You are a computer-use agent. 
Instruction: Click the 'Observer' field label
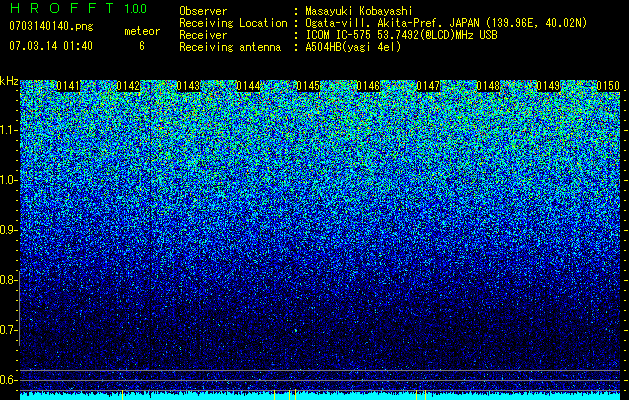click(x=203, y=11)
